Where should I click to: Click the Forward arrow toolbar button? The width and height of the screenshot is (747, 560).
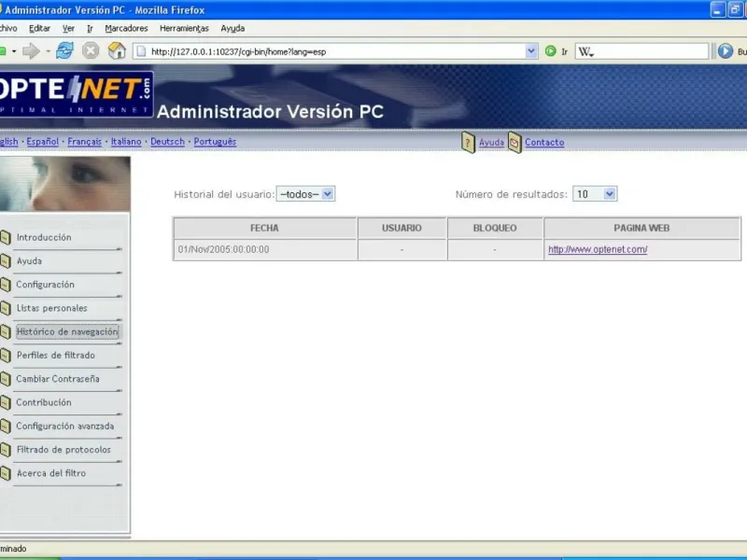31,51
